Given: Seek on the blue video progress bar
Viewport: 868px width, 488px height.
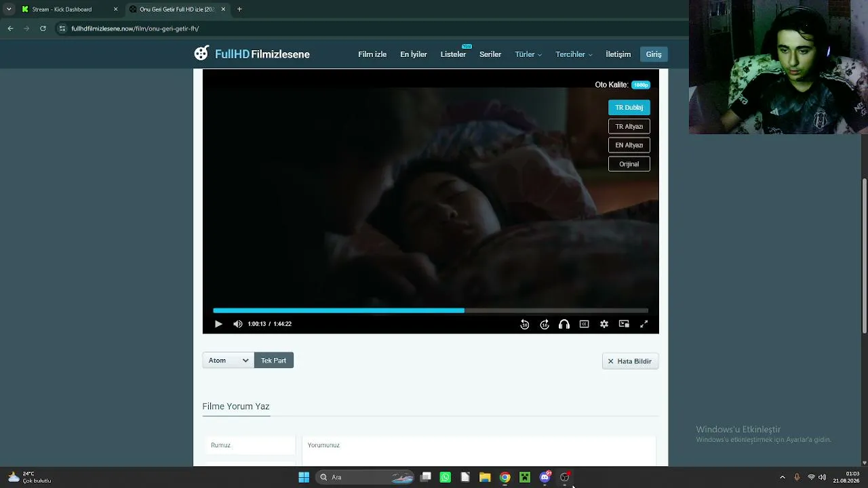Looking at the screenshot, I should (x=431, y=310).
